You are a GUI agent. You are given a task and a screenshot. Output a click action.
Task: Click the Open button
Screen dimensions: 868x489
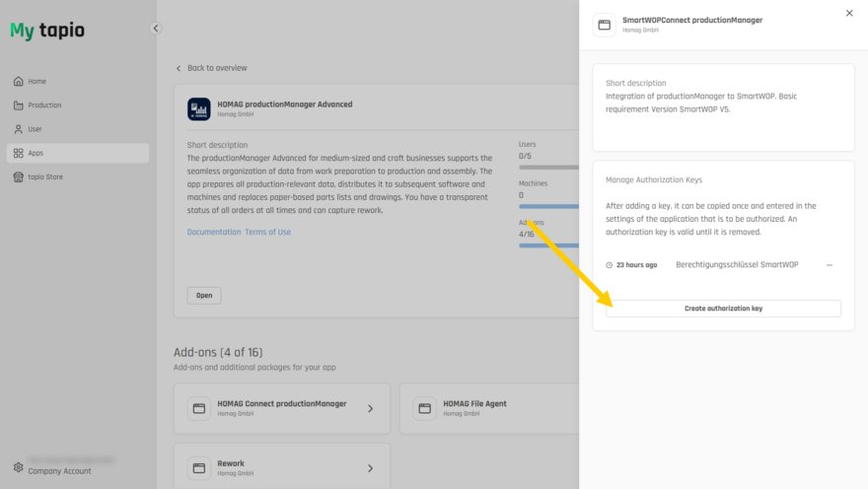tap(204, 296)
